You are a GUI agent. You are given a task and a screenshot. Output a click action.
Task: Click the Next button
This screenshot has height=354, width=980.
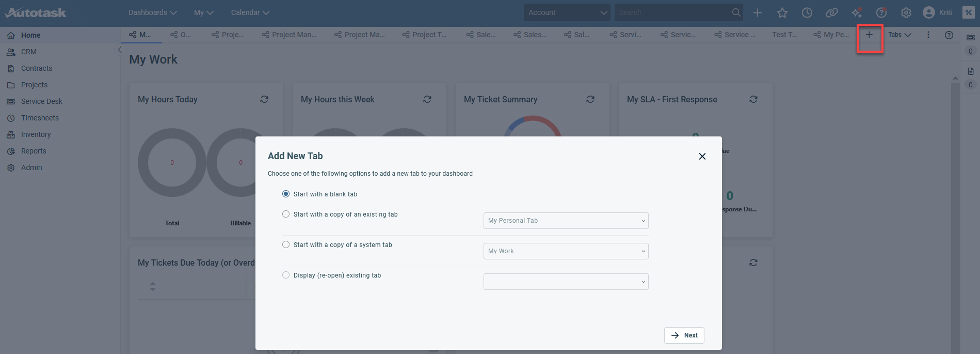point(684,335)
